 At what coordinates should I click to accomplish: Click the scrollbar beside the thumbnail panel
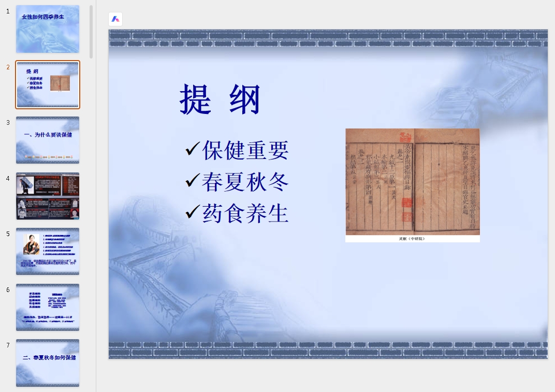click(92, 31)
